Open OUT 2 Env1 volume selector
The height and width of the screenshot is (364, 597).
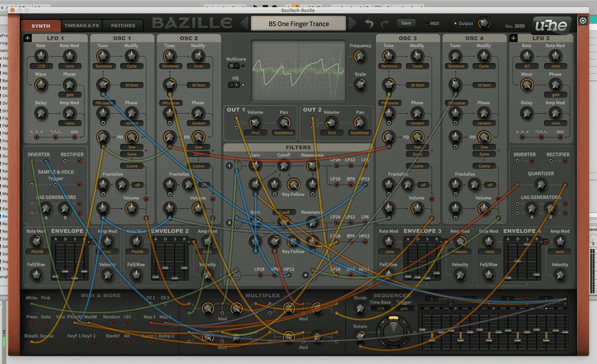(x=332, y=133)
